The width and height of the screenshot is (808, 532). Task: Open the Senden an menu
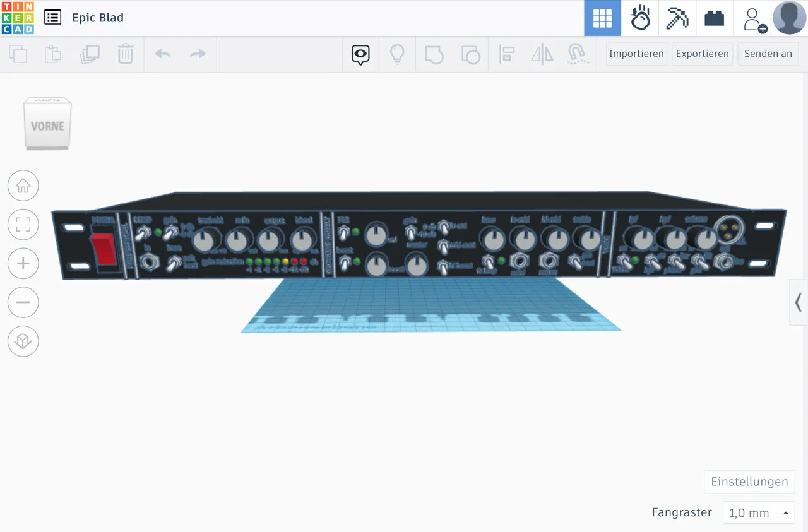click(x=768, y=54)
